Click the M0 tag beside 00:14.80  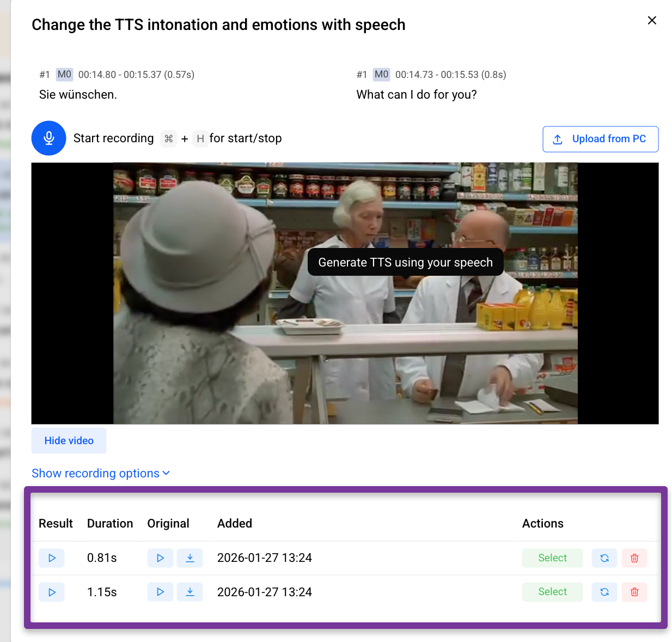(x=64, y=75)
